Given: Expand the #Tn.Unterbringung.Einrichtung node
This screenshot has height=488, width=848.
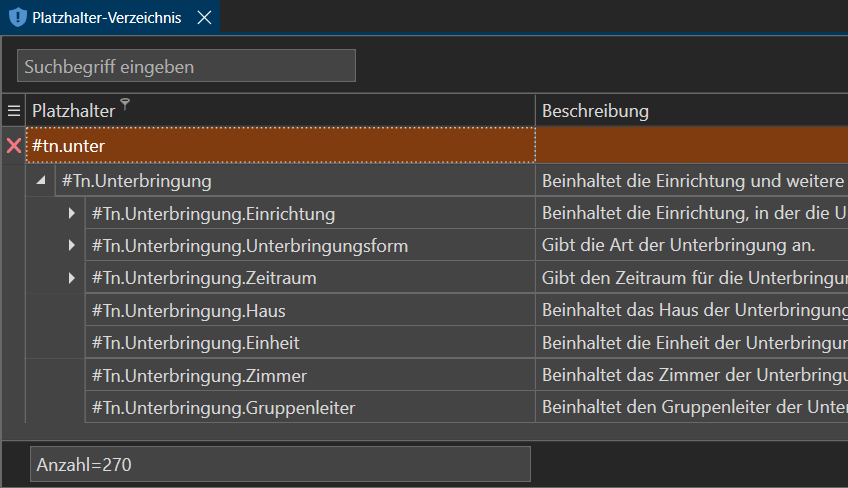Looking at the screenshot, I should point(72,214).
